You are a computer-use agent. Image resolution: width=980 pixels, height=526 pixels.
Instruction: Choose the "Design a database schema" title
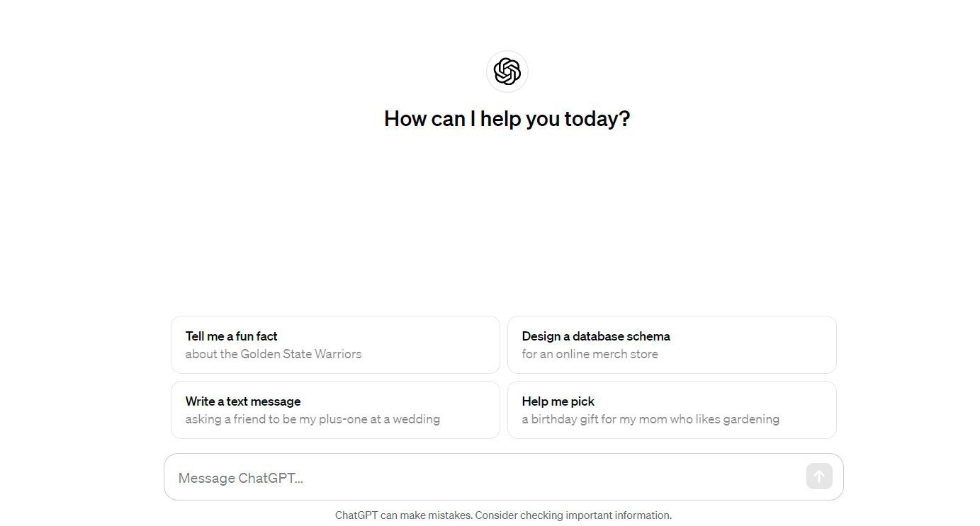[x=595, y=336]
